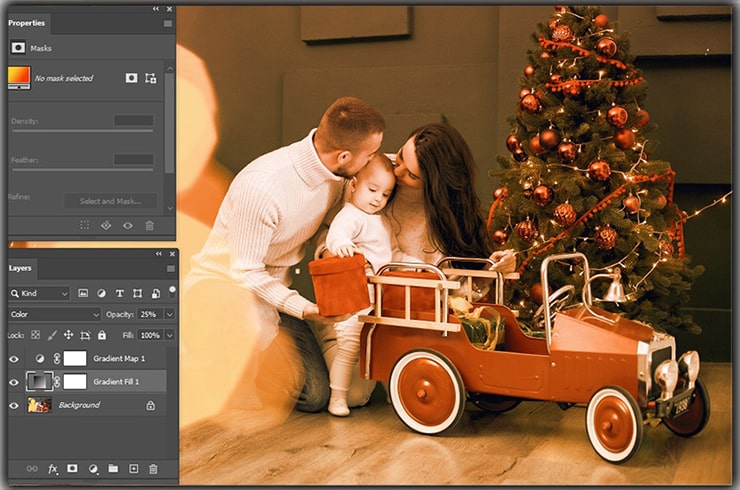Click the Gradient Map 1 adjustment icon
The height and width of the screenshot is (490, 740).
point(40,359)
